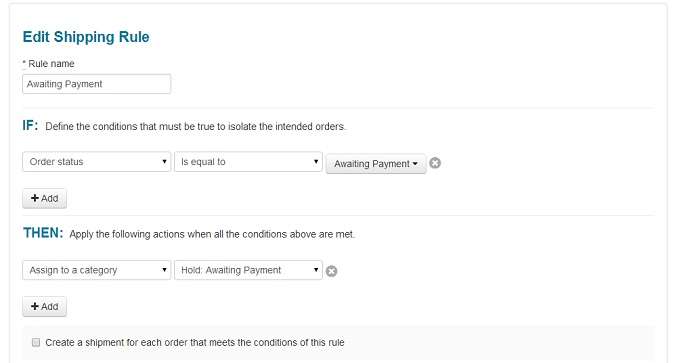The width and height of the screenshot is (675, 363).
Task: Click the plus icon under the THEN actions
Action: coord(35,306)
